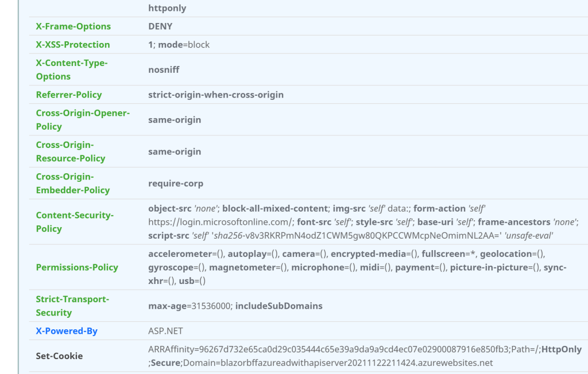Select the Set-Cookie header label
The image size is (588, 374).
pos(60,356)
